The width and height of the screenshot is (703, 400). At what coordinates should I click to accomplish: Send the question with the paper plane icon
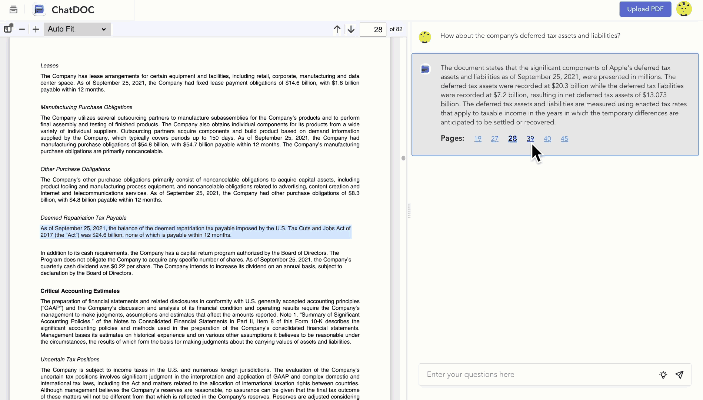[680, 374]
